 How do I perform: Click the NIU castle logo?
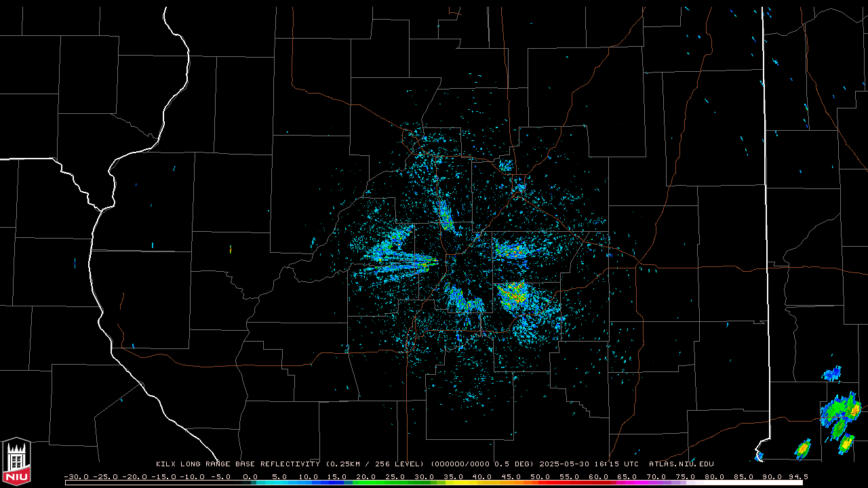point(16,462)
